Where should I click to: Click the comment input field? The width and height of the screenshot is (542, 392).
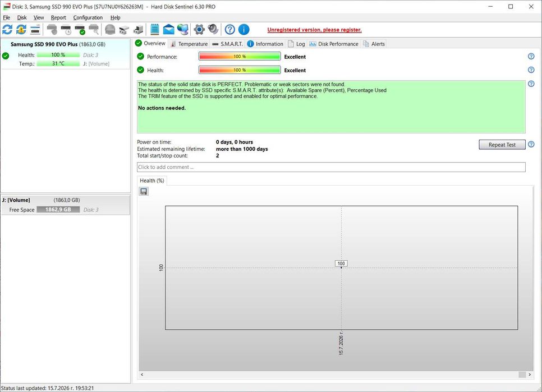[x=331, y=167]
